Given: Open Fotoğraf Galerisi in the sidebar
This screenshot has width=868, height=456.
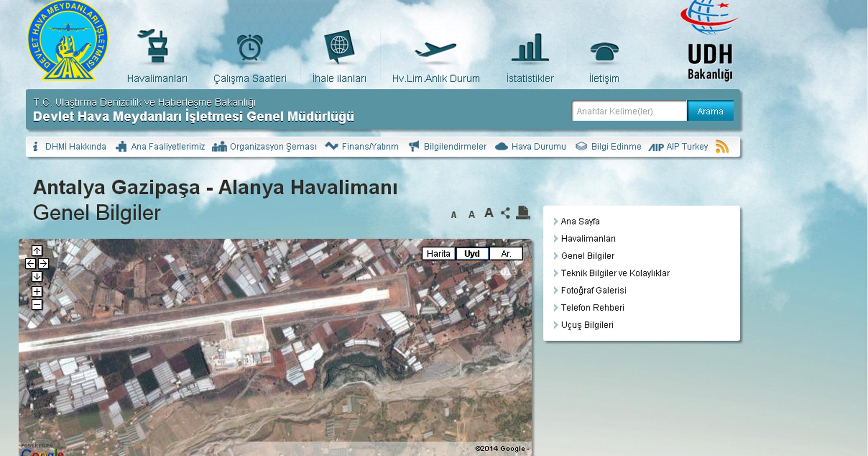Looking at the screenshot, I should coord(593,291).
